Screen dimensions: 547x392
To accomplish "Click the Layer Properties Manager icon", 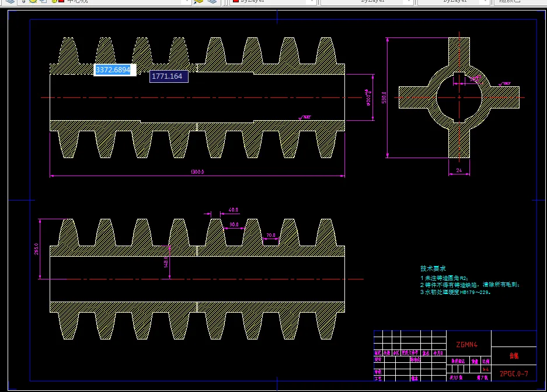I will click(x=10, y=1).
